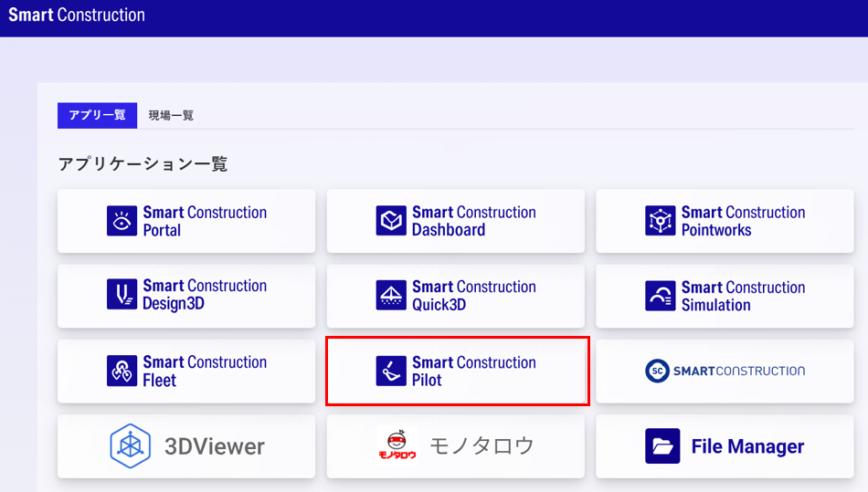Open the SMARTCONSTRUCTION logo tile
This screenshot has height=492, width=868.
pos(725,371)
